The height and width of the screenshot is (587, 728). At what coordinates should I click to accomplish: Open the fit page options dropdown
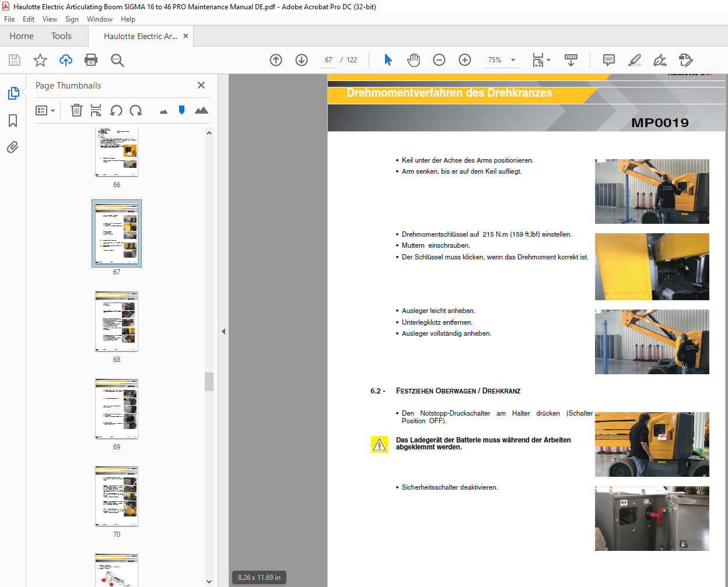[x=541, y=60]
